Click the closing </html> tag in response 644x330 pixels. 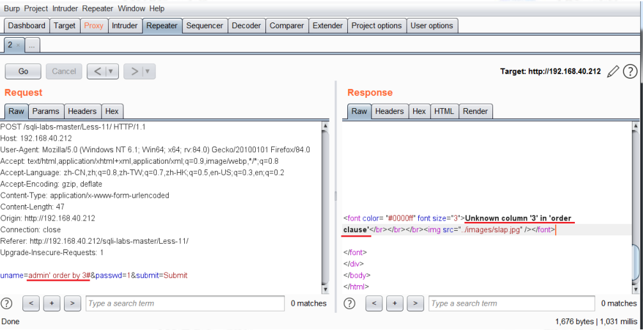(x=356, y=287)
